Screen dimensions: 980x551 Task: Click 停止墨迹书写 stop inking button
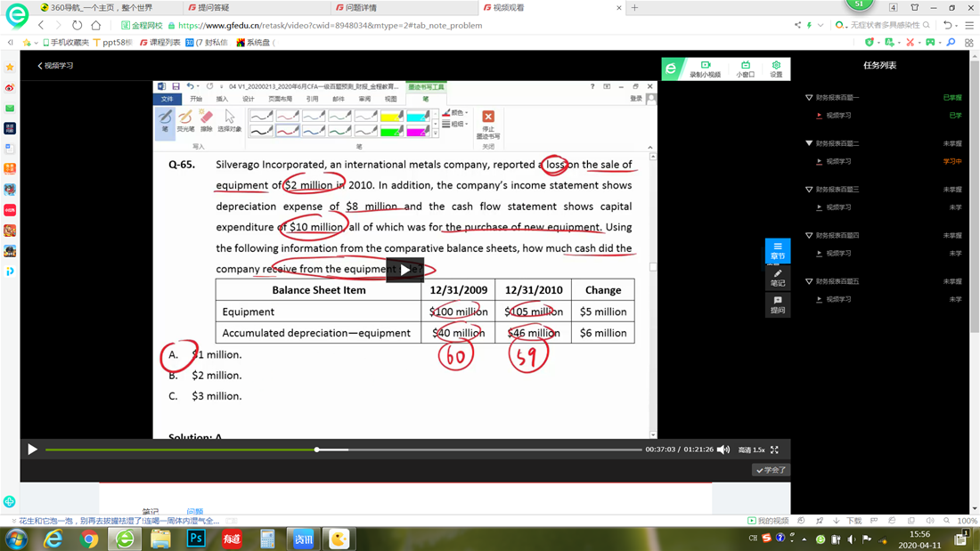(488, 125)
